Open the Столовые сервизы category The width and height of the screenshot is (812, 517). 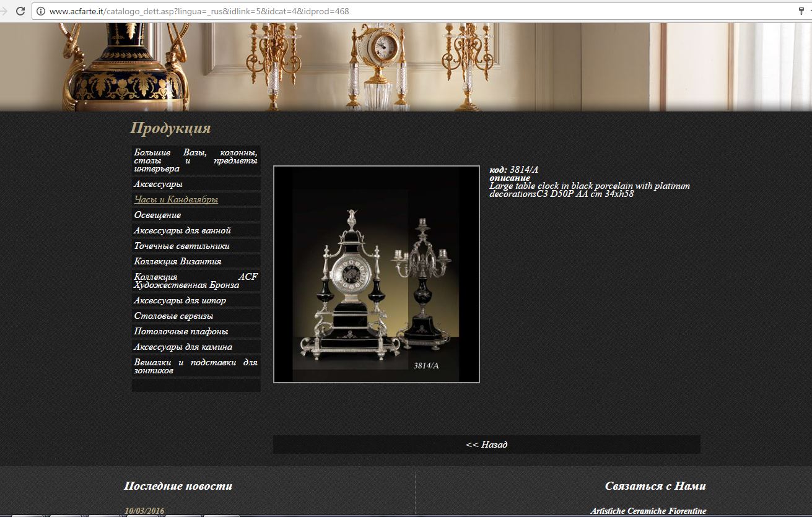(x=196, y=316)
